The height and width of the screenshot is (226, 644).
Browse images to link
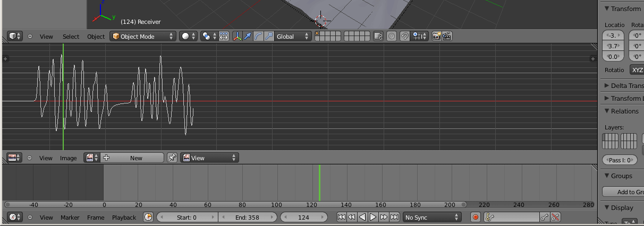click(92, 158)
